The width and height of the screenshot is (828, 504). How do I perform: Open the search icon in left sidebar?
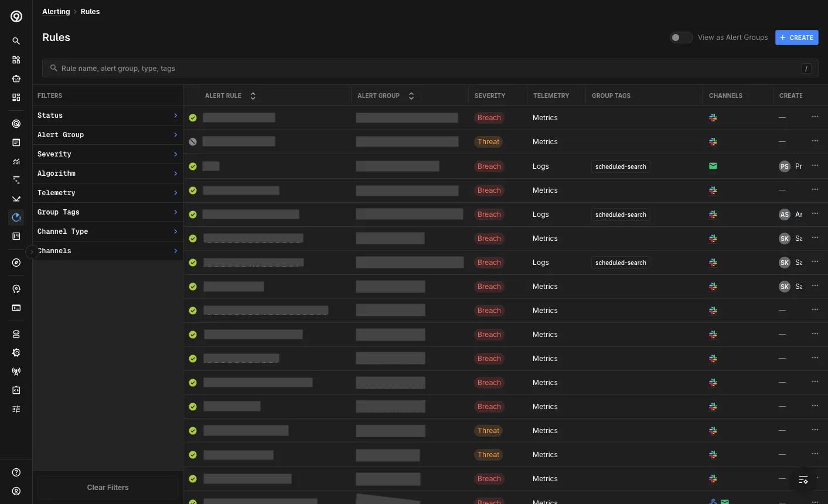(x=16, y=41)
